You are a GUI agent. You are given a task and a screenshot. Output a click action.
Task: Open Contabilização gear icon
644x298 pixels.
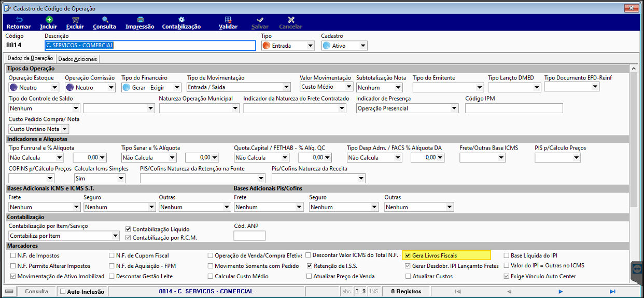[x=181, y=20]
